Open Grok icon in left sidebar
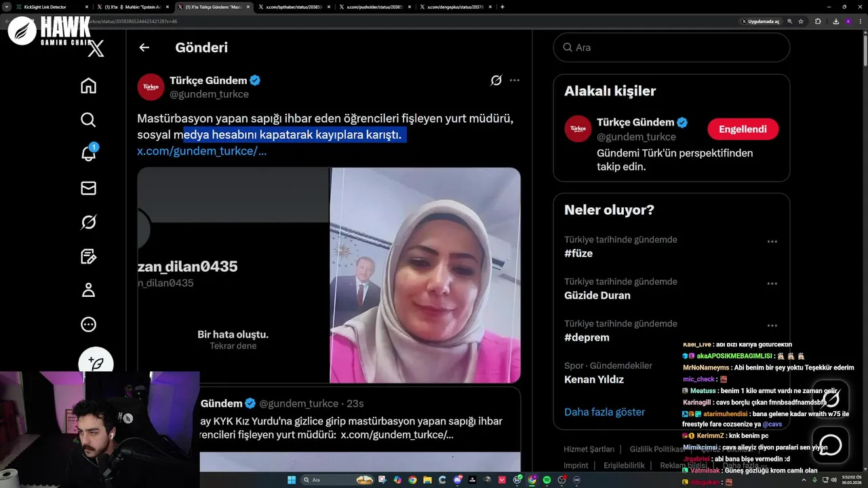The image size is (868, 488). click(x=88, y=222)
